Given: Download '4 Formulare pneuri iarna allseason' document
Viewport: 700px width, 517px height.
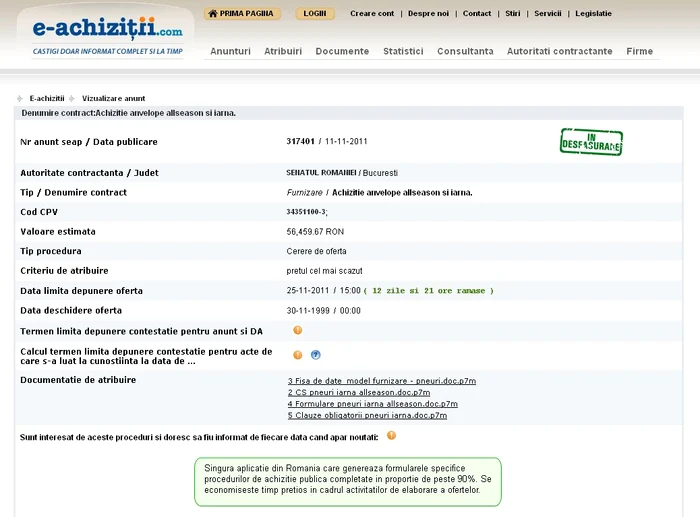Looking at the screenshot, I should click(x=373, y=404).
